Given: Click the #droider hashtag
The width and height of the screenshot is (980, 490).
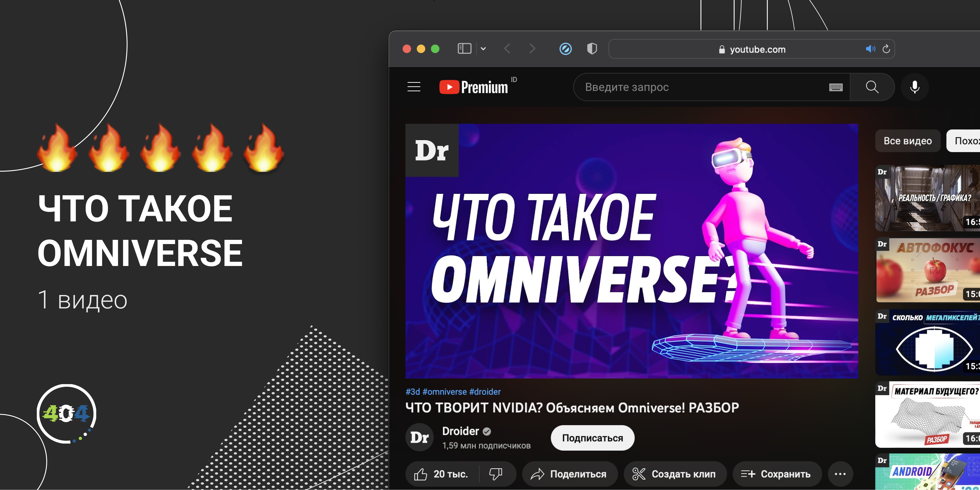Looking at the screenshot, I should [x=485, y=391].
